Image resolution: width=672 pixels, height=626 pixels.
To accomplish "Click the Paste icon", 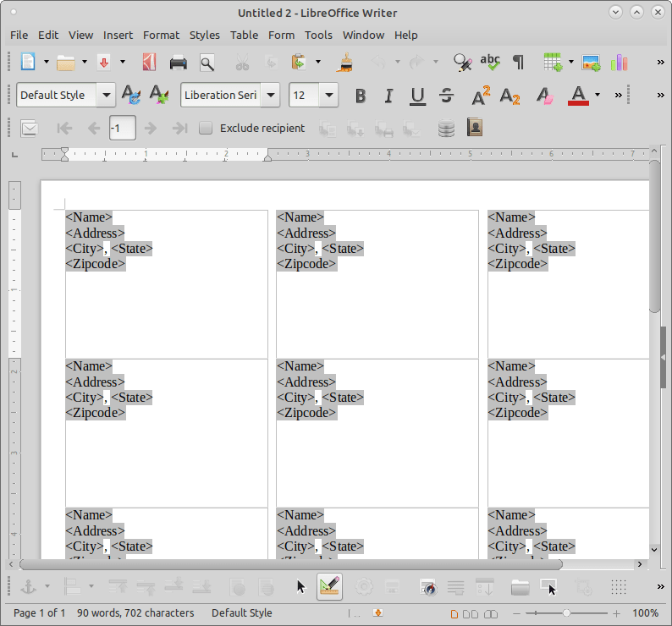I will [299, 63].
